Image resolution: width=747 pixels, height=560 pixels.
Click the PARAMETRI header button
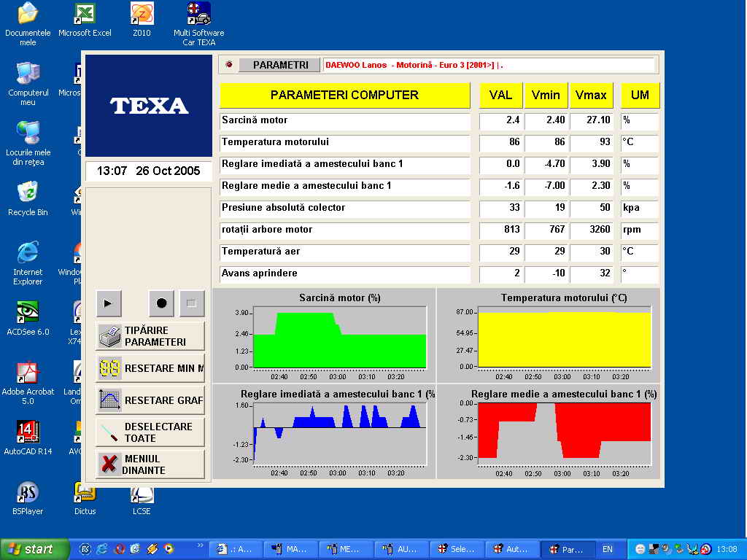(x=280, y=65)
